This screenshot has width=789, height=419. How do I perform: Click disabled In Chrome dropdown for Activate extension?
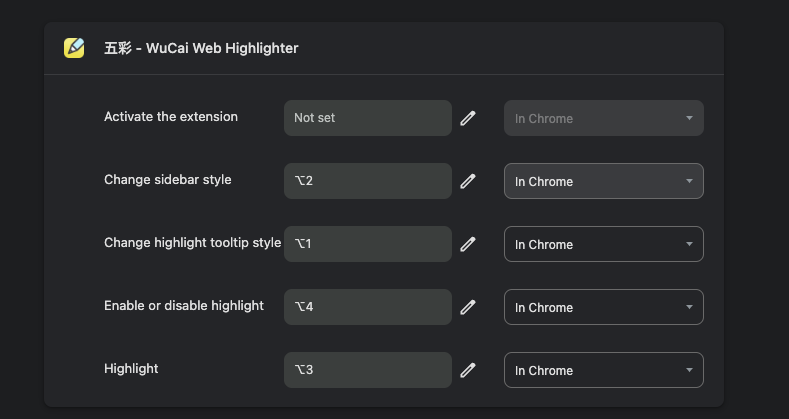tap(604, 118)
